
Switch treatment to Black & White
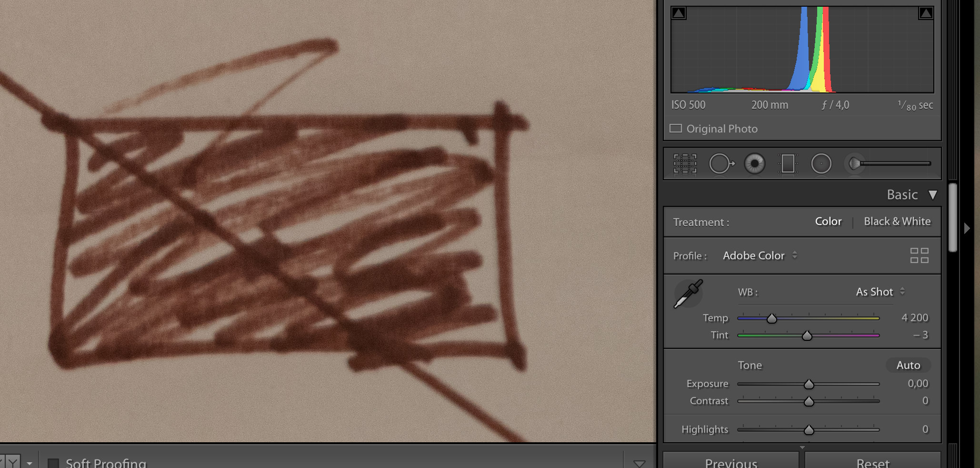coord(897,221)
